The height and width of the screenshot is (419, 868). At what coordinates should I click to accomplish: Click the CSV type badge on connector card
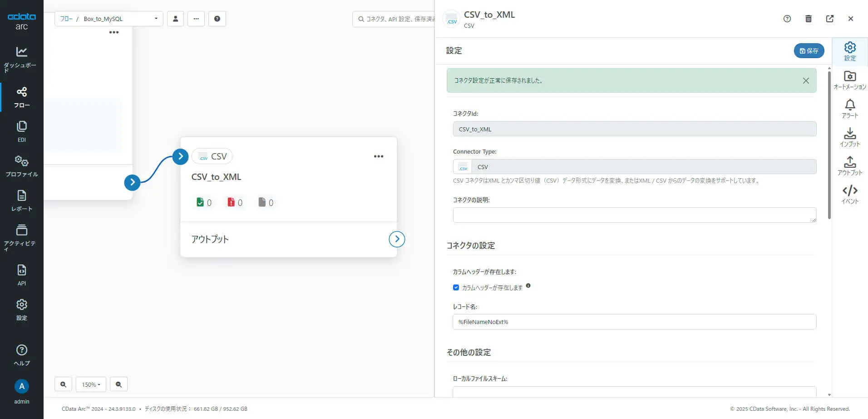(212, 156)
